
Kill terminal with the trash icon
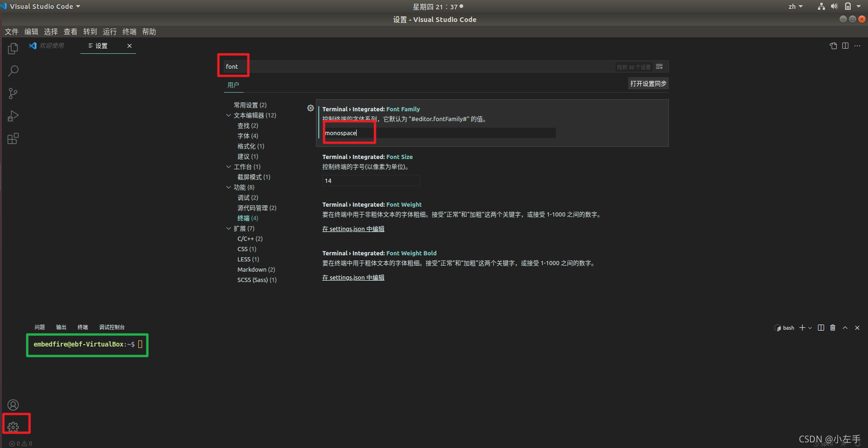833,328
